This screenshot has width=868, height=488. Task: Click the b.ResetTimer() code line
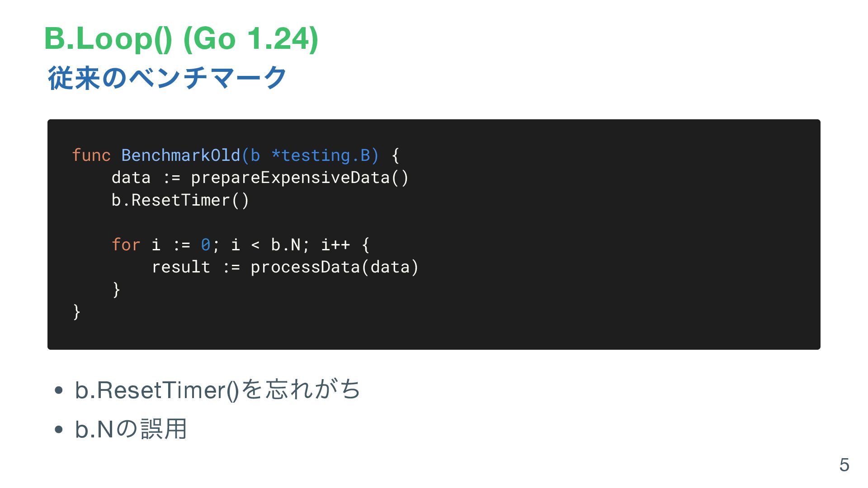pos(180,200)
